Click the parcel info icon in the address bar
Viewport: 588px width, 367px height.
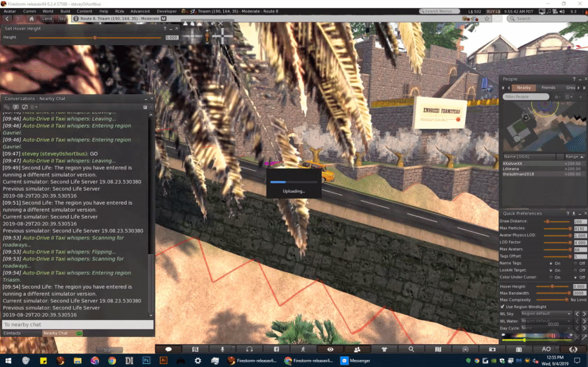tap(76, 18)
